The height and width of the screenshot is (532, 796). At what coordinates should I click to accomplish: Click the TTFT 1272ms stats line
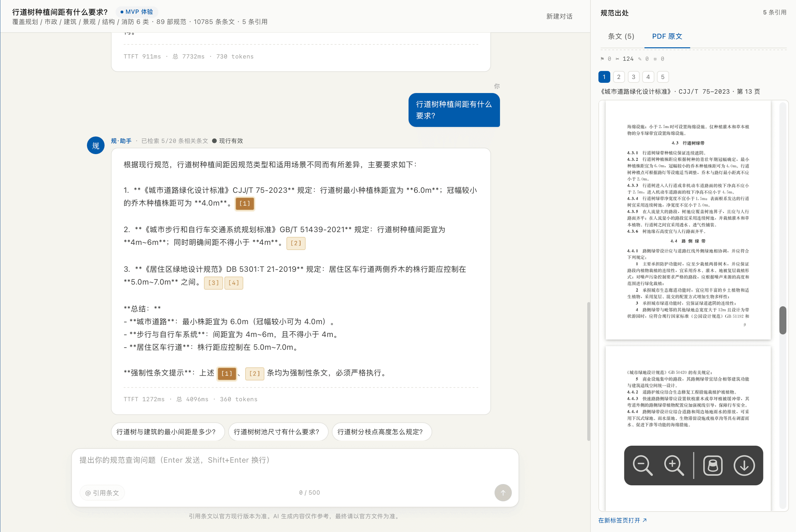(x=190, y=399)
